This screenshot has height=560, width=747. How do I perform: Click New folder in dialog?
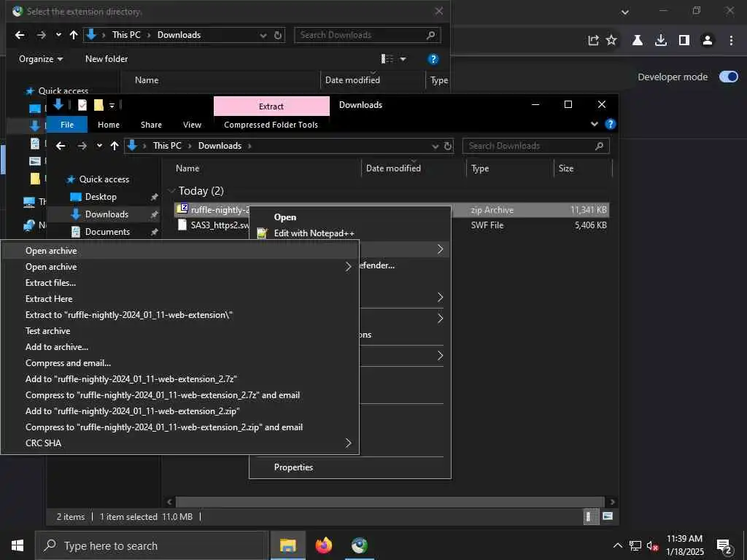tap(107, 59)
